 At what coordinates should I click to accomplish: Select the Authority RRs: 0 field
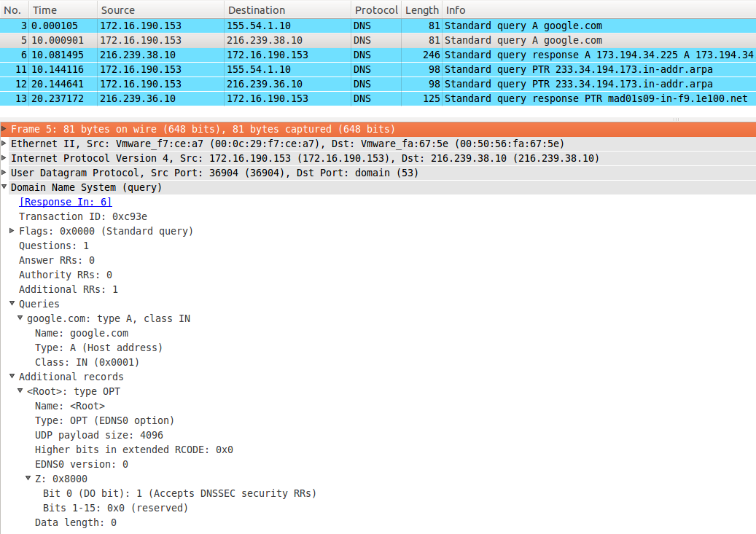65,275
